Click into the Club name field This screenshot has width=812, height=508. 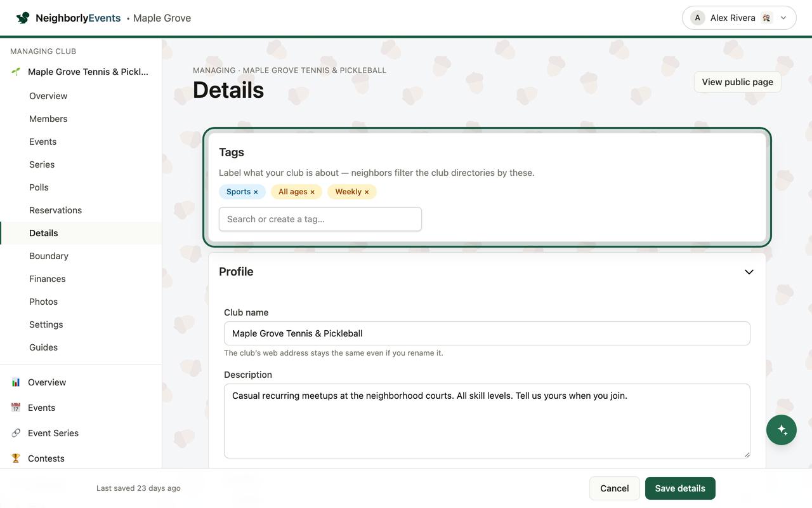click(x=487, y=333)
